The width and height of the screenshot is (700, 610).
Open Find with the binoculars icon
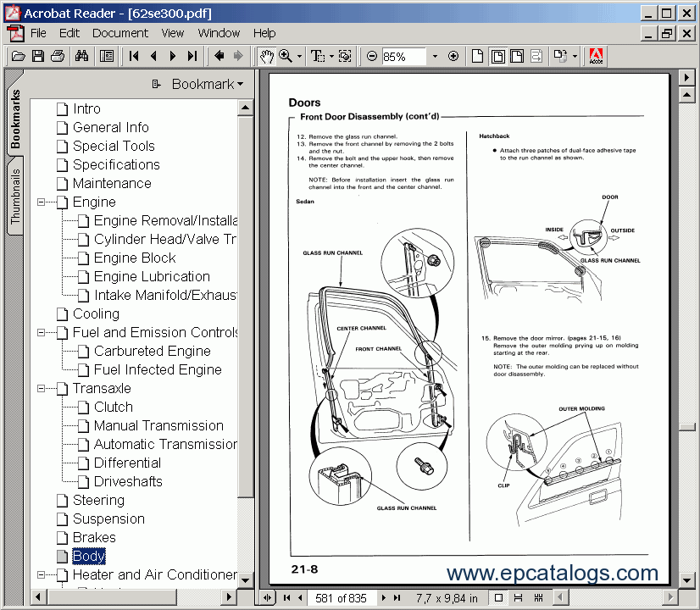tap(82, 56)
